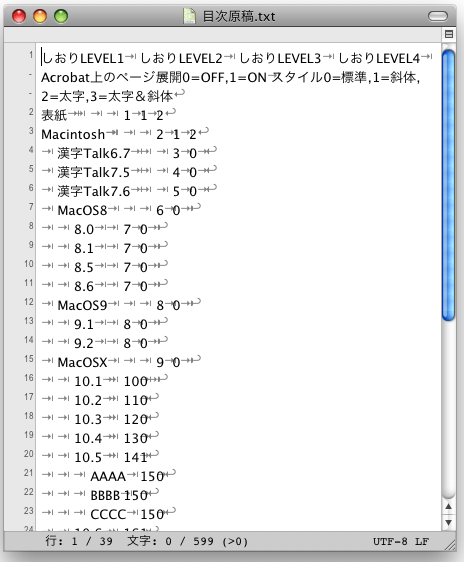Click しおりLEVEL1 in the header line
This screenshot has width=464, height=562.
[83, 58]
